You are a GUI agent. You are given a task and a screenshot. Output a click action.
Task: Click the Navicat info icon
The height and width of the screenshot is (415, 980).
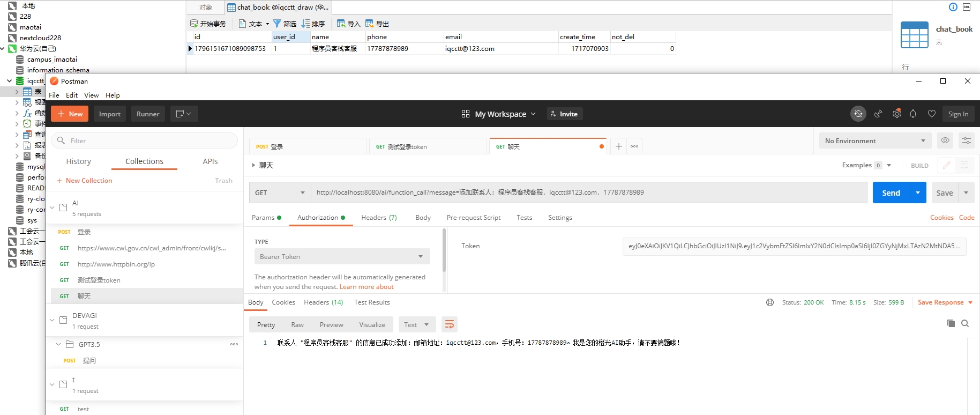(x=953, y=7)
